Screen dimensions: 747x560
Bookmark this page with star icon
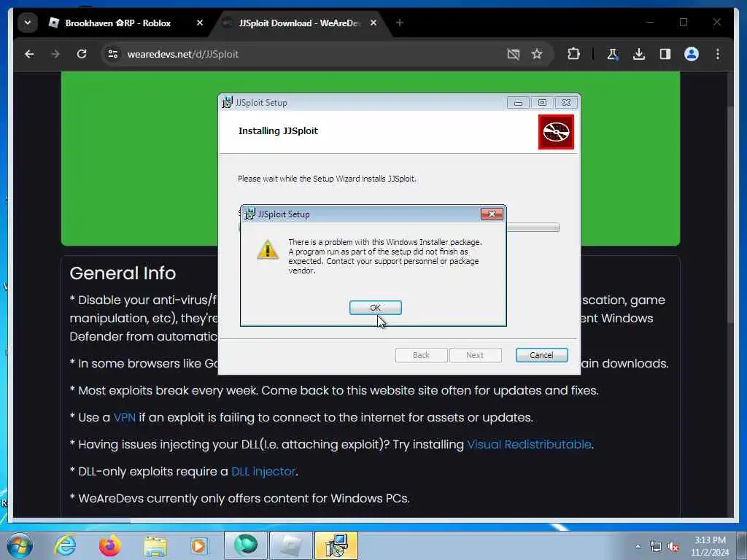(x=537, y=54)
